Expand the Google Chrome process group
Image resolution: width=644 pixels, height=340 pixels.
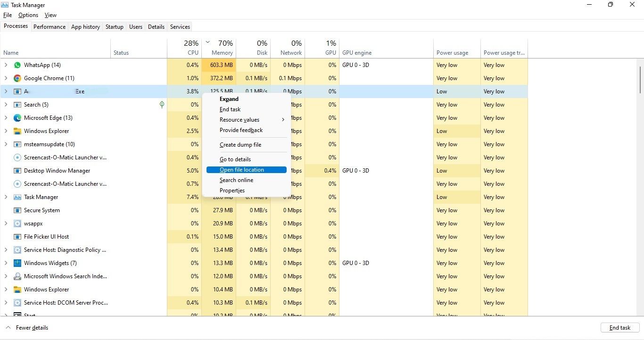6,78
